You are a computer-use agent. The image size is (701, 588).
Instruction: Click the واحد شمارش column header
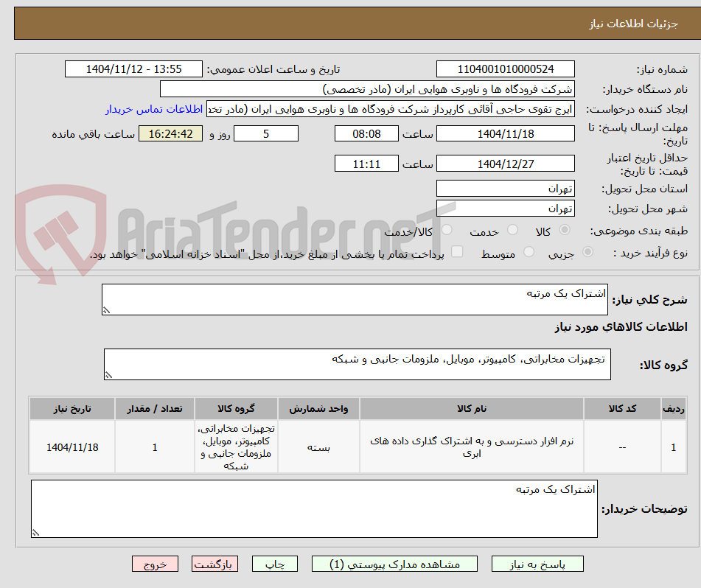tap(318, 408)
